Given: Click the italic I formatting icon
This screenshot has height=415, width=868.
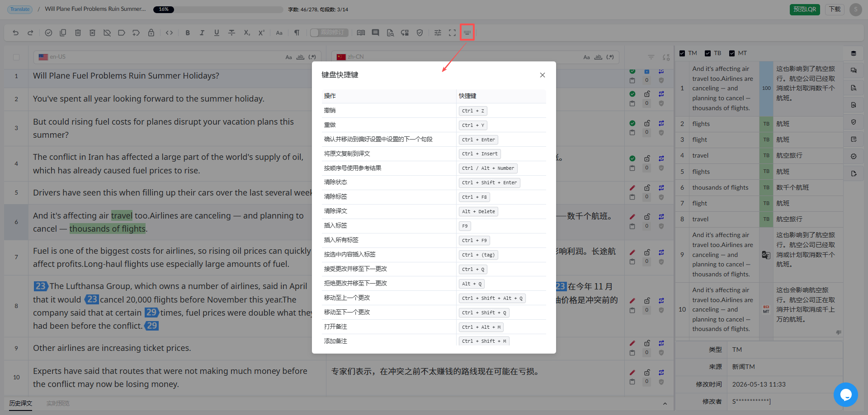Looking at the screenshot, I should coord(202,33).
